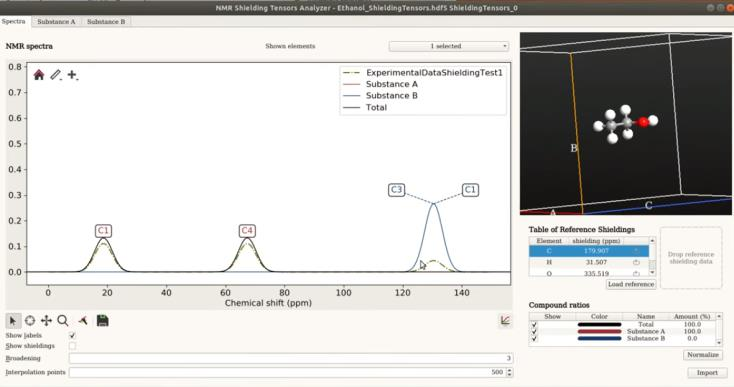Switch to the Substance A tab
This screenshot has width=734, height=387.
[56, 22]
